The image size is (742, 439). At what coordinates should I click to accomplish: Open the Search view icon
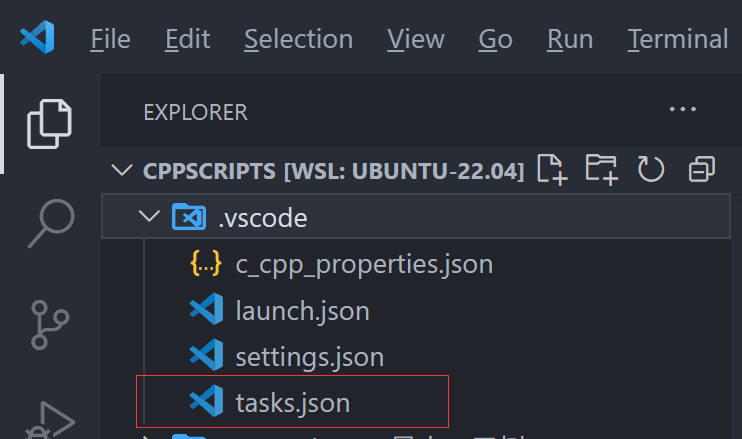[x=51, y=223]
